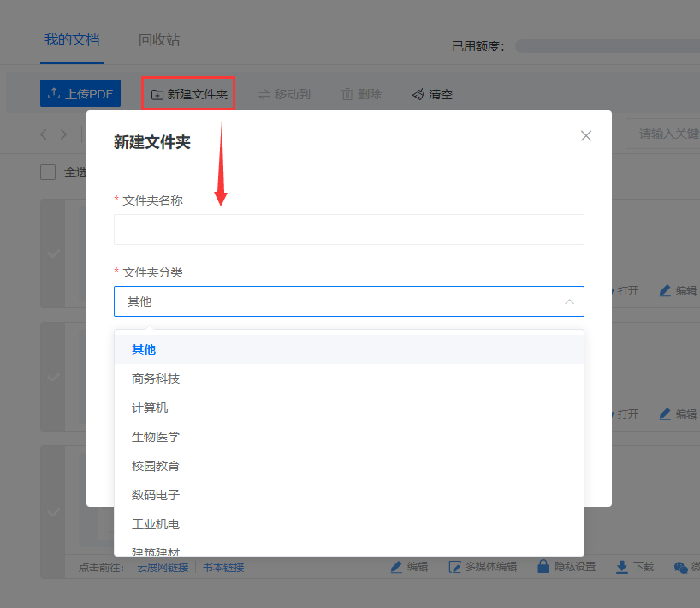
Task: Switch to the 回收站 tab
Action: tap(159, 40)
